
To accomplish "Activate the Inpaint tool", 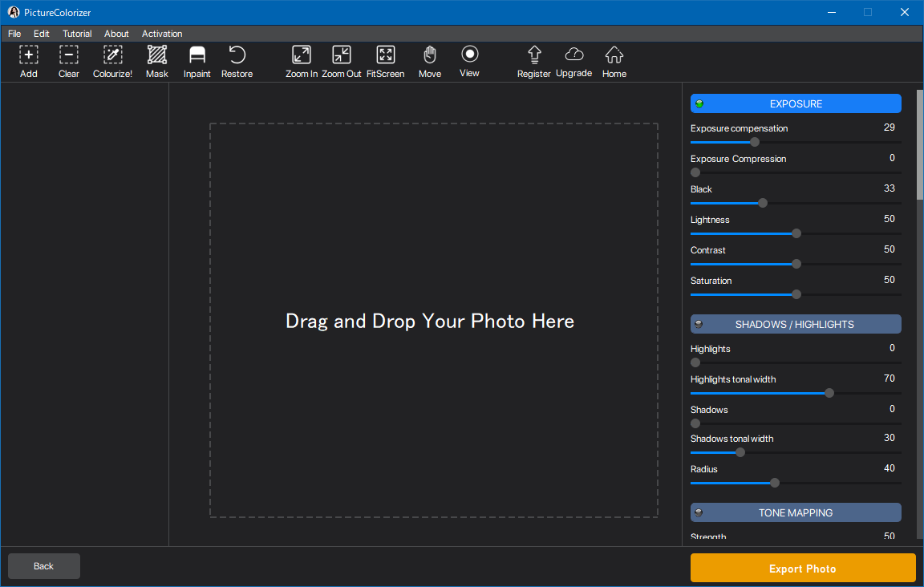I will (x=197, y=55).
